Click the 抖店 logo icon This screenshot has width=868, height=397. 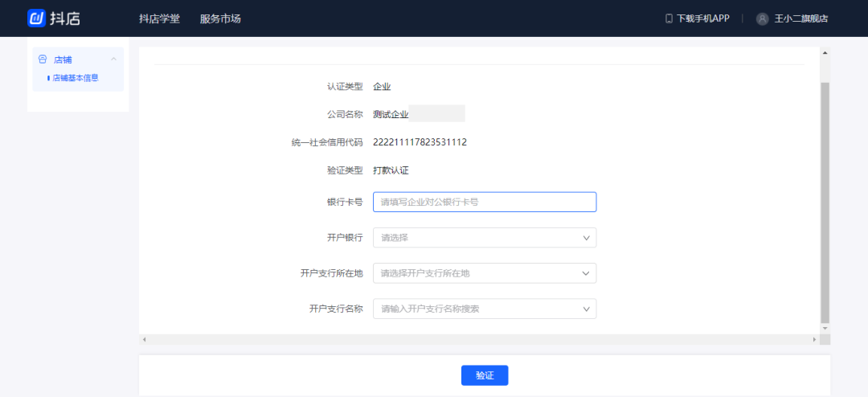37,18
